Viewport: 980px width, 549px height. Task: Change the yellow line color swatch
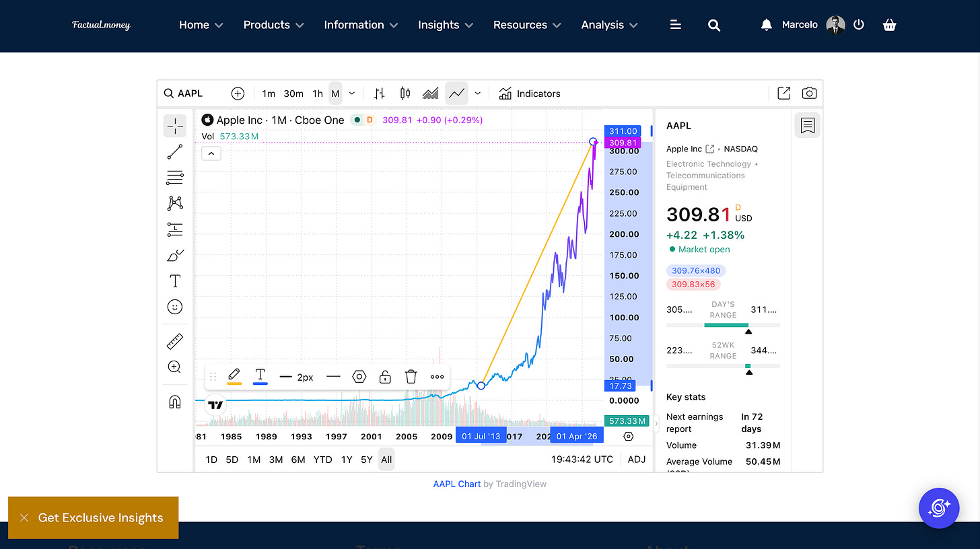[234, 377]
